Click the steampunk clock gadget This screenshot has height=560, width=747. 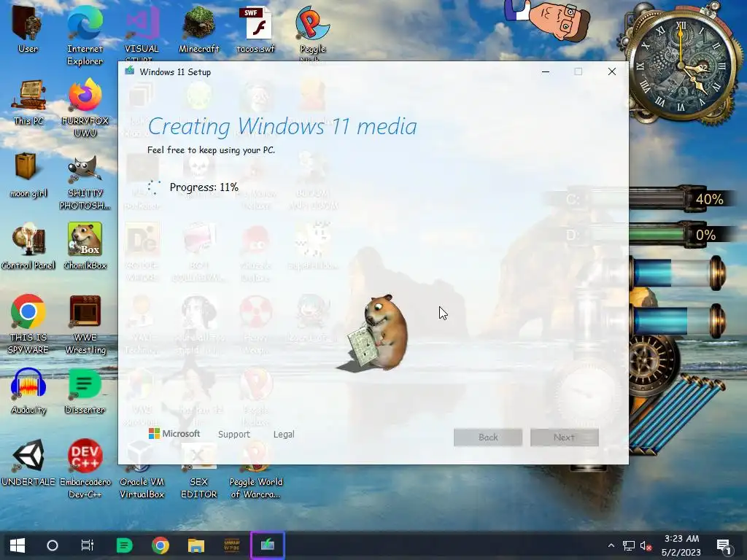click(681, 66)
